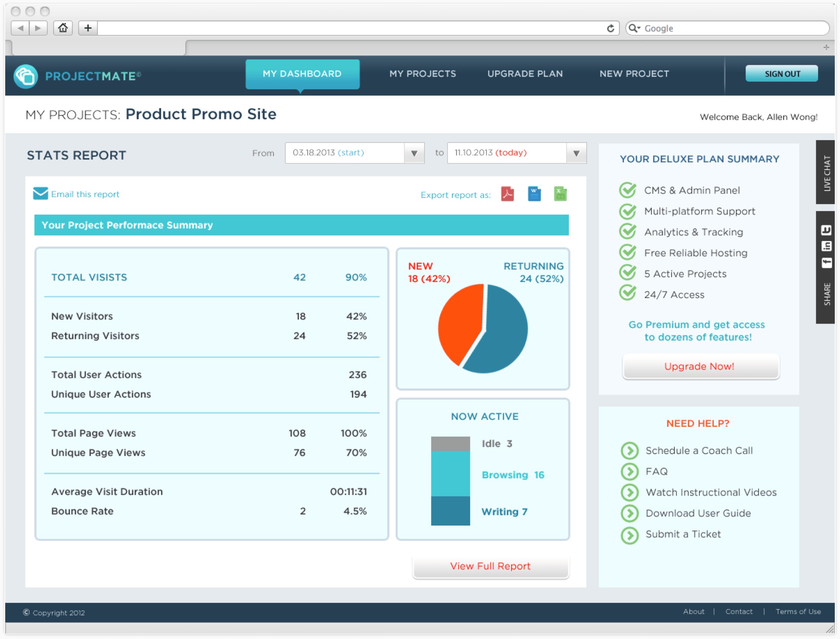This screenshot has width=840, height=639.
Task: Click the View Full Report button
Action: point(490,566)
